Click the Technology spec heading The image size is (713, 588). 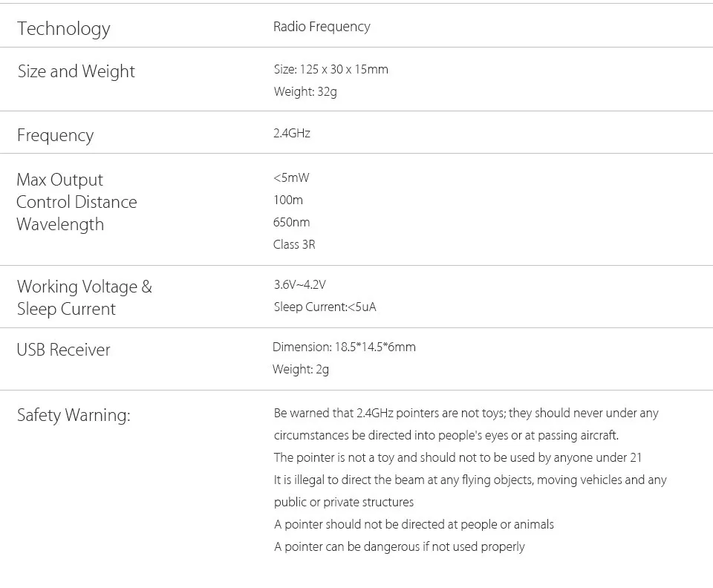pos(64,29)
